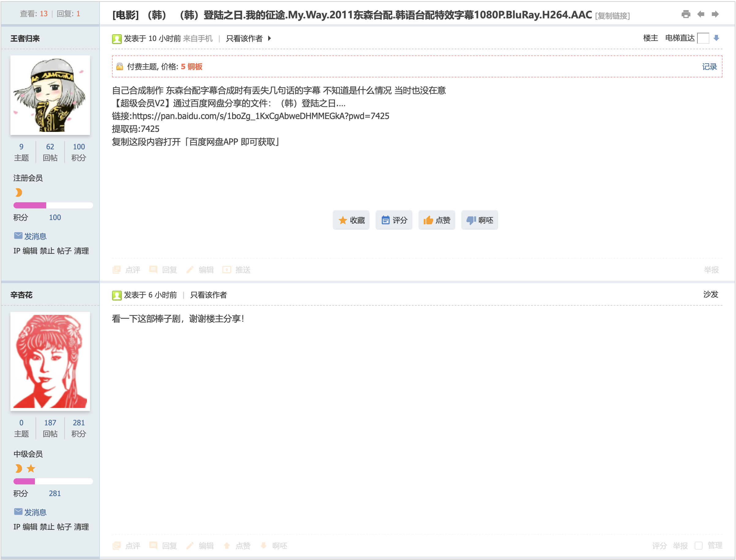
Task: Click the 啊呸 thumbs-down button
Action: pyautogui.click(x=479, y=220)
